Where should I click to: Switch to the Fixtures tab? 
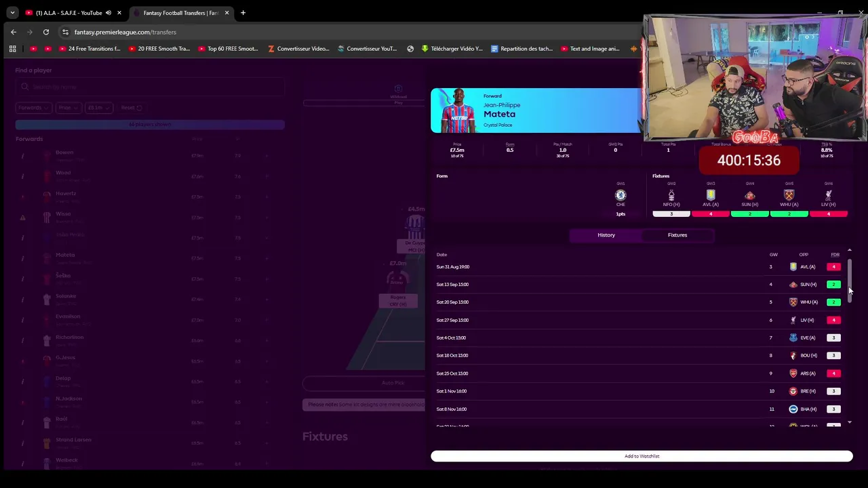pos(677,235)
